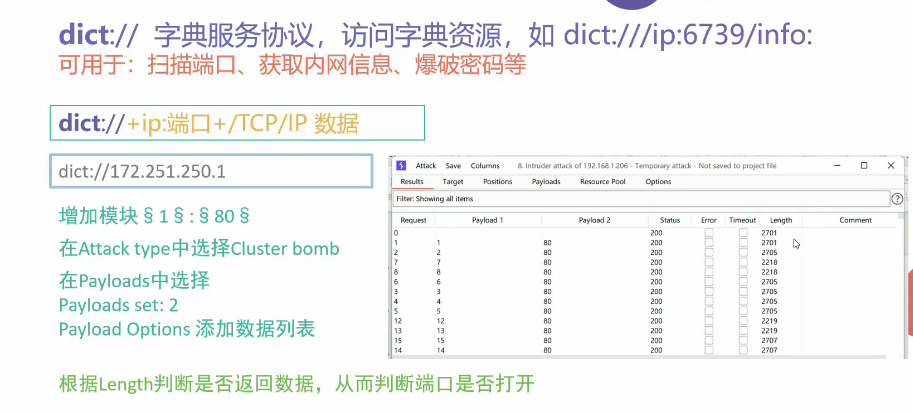Viewport: 913px width, 414px height.
Task: Switch to the Payloads tab
Action: pyautogui.click(x=544, y=182)
